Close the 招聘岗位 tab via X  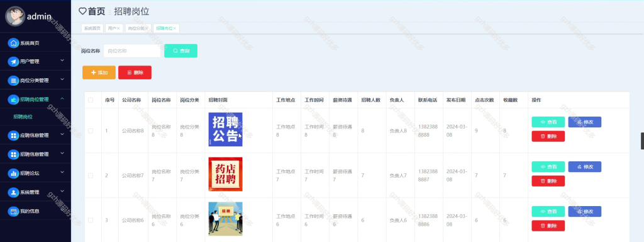(x=175, y=28)
